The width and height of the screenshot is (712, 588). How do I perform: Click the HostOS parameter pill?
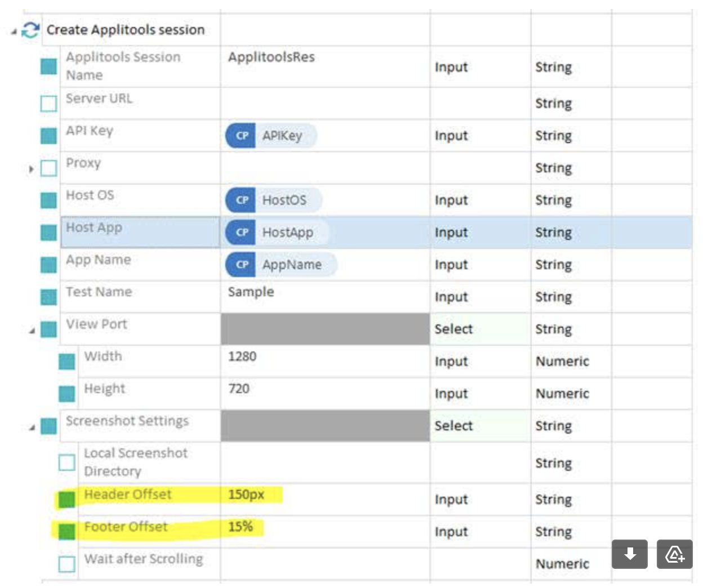(x=274, y=200)
